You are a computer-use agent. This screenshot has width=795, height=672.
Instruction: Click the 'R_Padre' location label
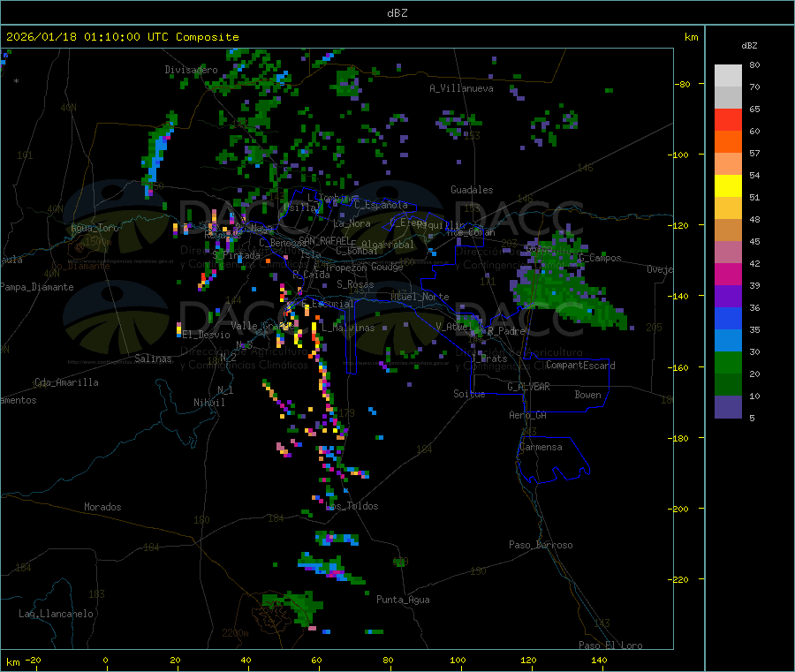tap(506, 331)
